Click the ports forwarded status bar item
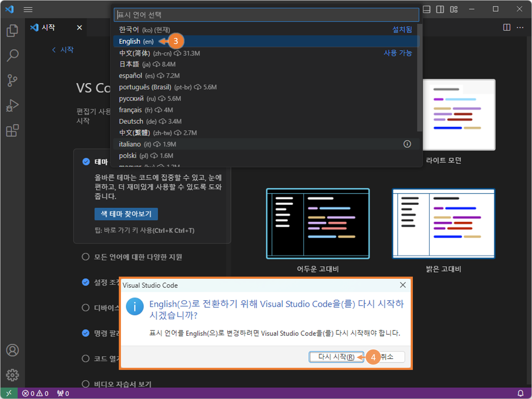 coord(63,393)
